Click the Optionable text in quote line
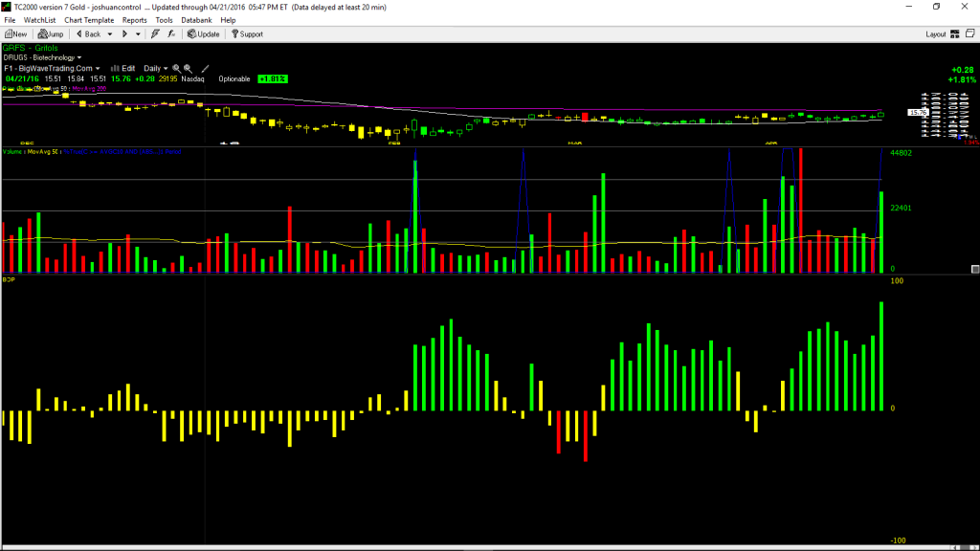Screen dimensions: 980x551 click(x=234, y=78)
